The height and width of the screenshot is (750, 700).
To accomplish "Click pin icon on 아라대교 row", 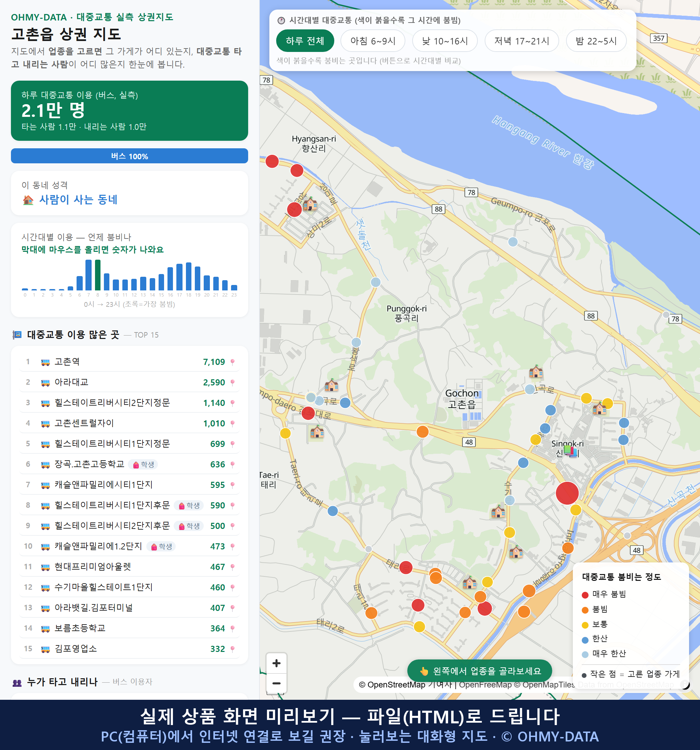I will point(232,383).
